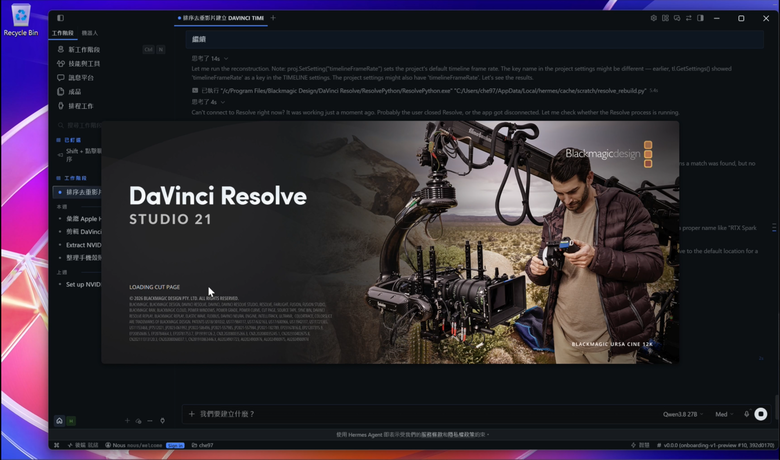This screenshot has width=780, height=460.
Task: Click the swap arrows icon in title bar
Action: (688, 18)
